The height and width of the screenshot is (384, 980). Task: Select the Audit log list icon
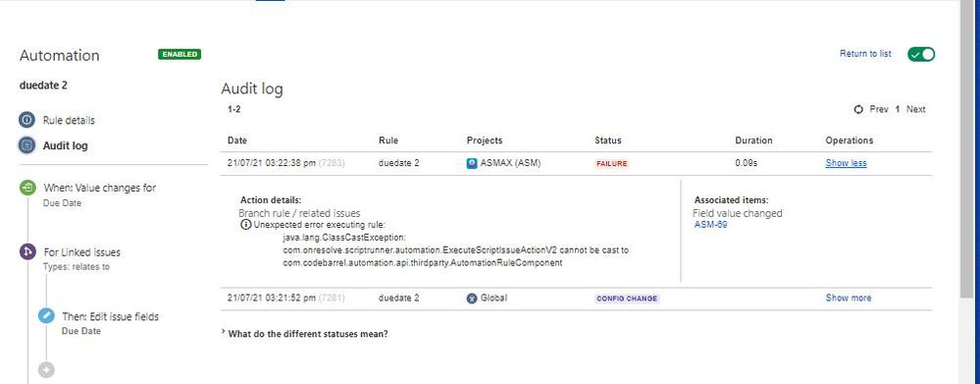(26, 145)
